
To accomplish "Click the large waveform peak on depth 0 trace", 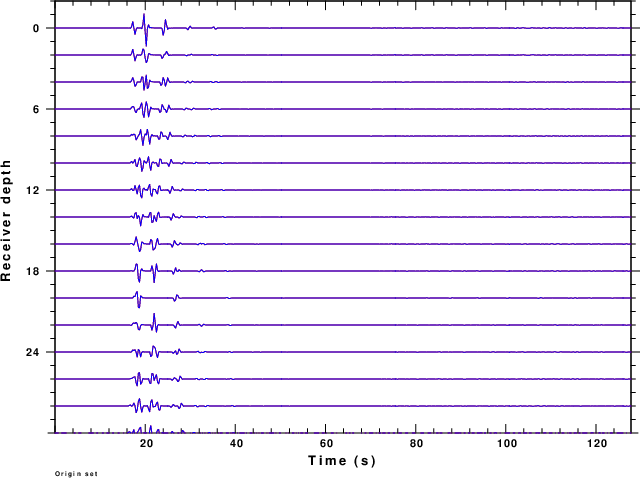I will [x=145, y=29].
